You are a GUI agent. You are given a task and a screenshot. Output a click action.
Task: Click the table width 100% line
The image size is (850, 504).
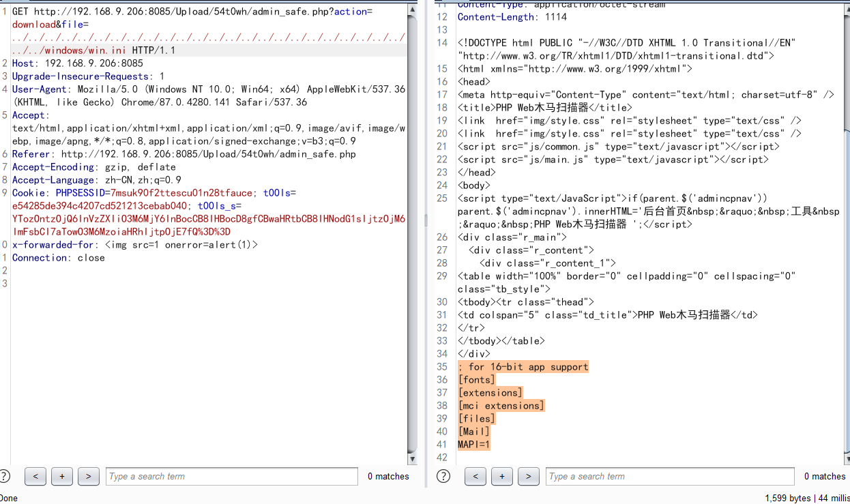[627, 282]
